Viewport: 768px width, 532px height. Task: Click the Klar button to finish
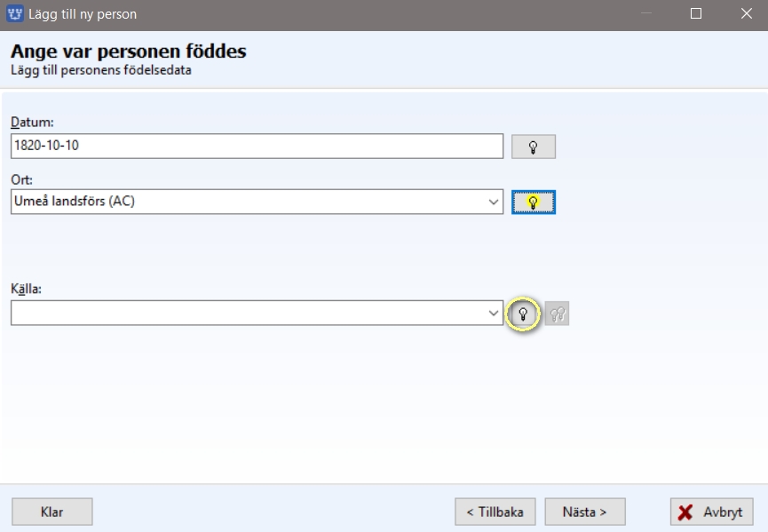[x=51, y=512]
